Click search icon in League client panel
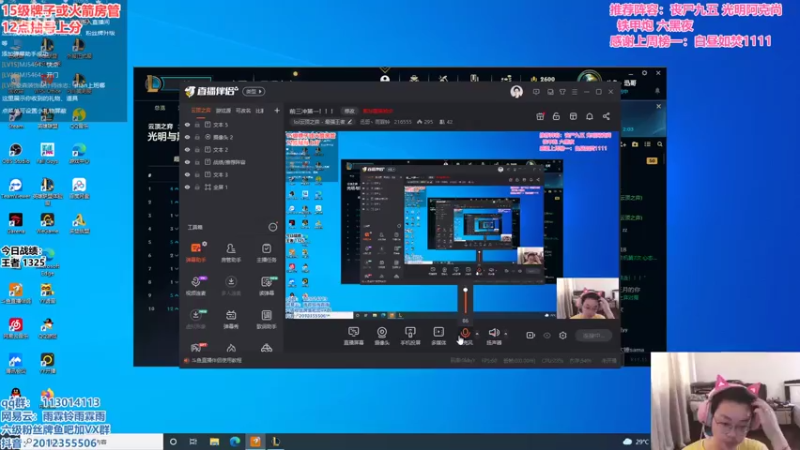800x450 pixels. point(660,144)
